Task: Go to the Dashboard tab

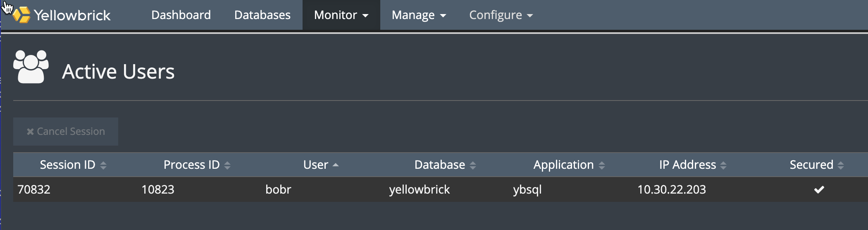Action: [181, 15]
